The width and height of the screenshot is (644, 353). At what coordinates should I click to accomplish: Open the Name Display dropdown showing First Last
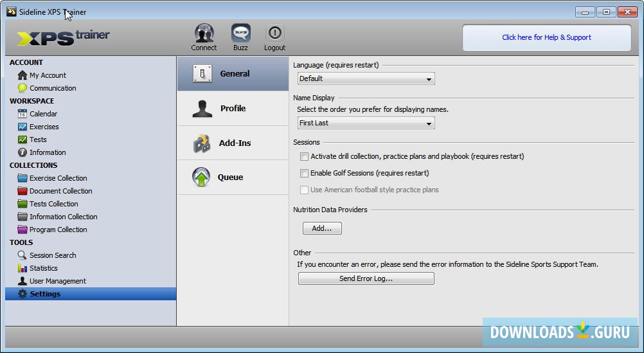(x=366, y=123)
